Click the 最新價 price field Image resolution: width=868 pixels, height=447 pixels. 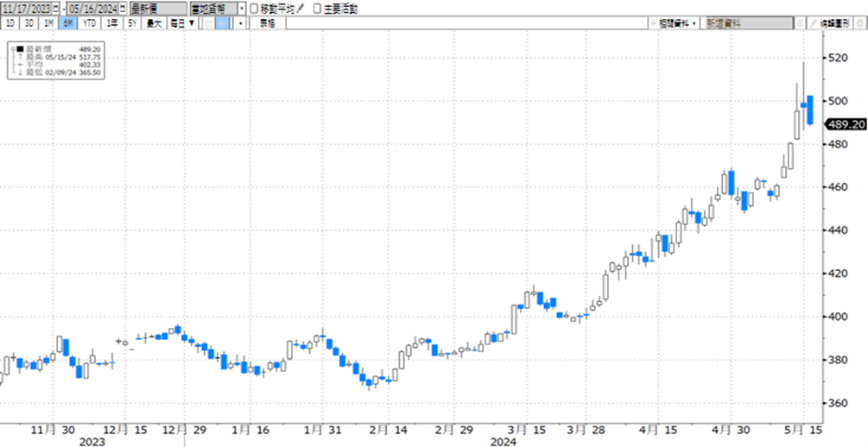point(158,9)
